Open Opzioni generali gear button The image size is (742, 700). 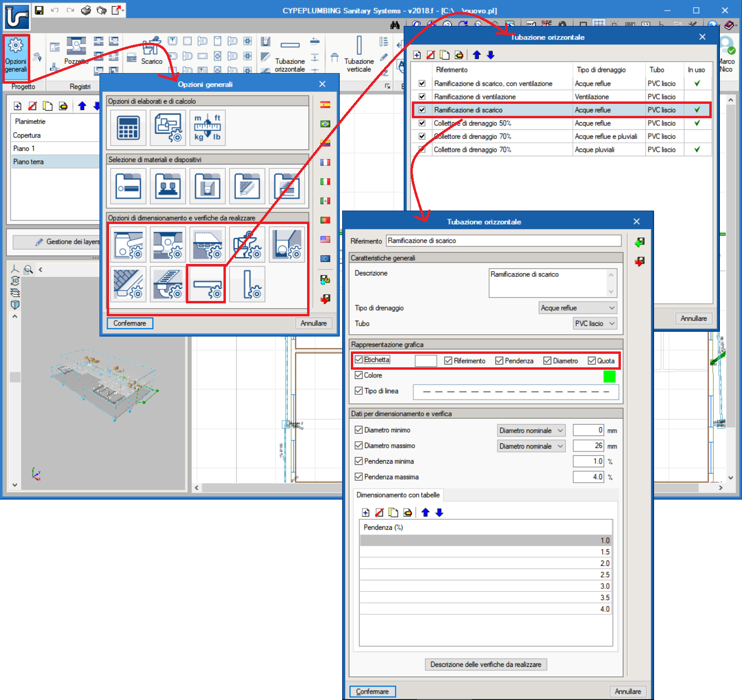point(16,57)
